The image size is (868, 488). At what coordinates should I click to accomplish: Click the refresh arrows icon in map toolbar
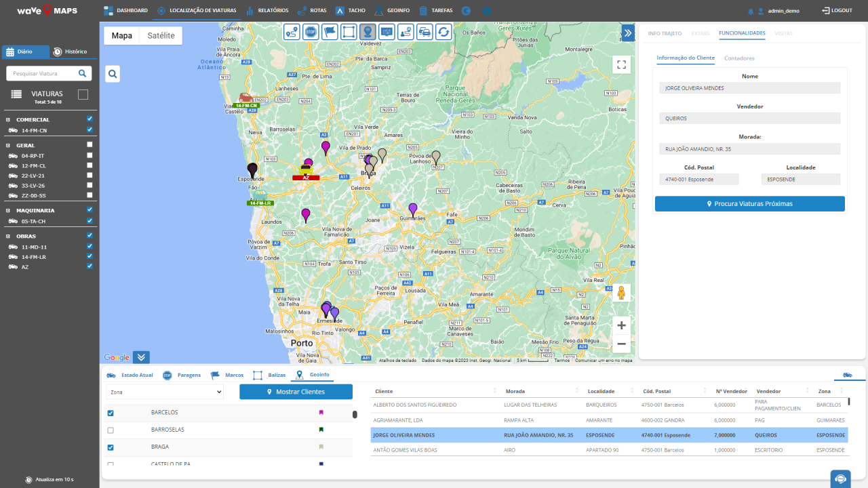(443, 31)
